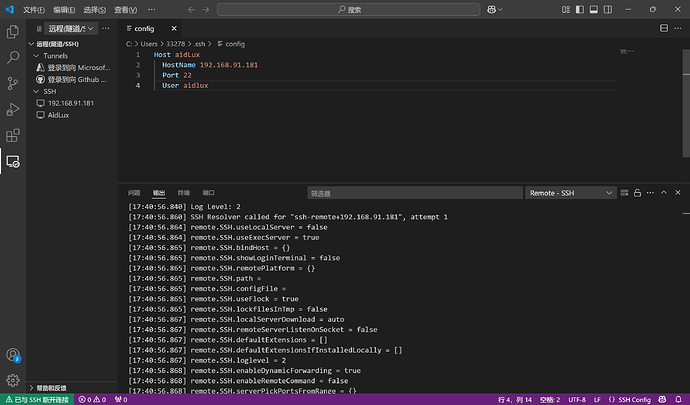Open the Remote Explorer view
Screen dimensions: 690x405
[13, 162]
